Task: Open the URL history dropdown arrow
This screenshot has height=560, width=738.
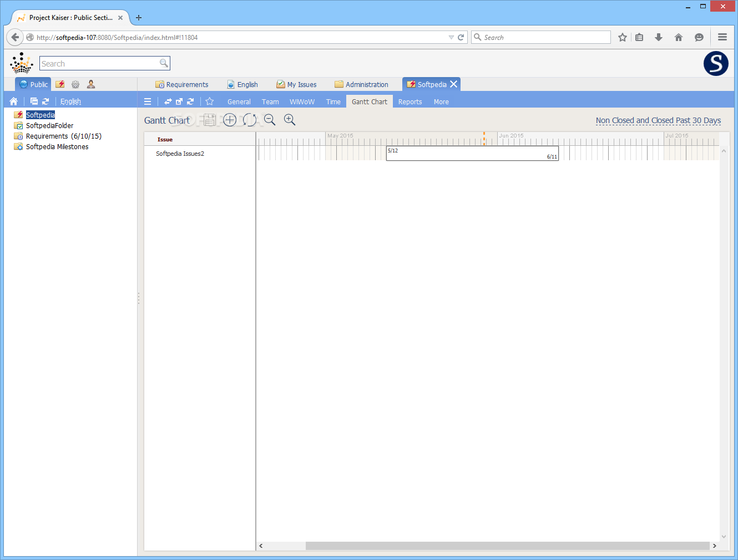Action: click(x=451, y=37)
